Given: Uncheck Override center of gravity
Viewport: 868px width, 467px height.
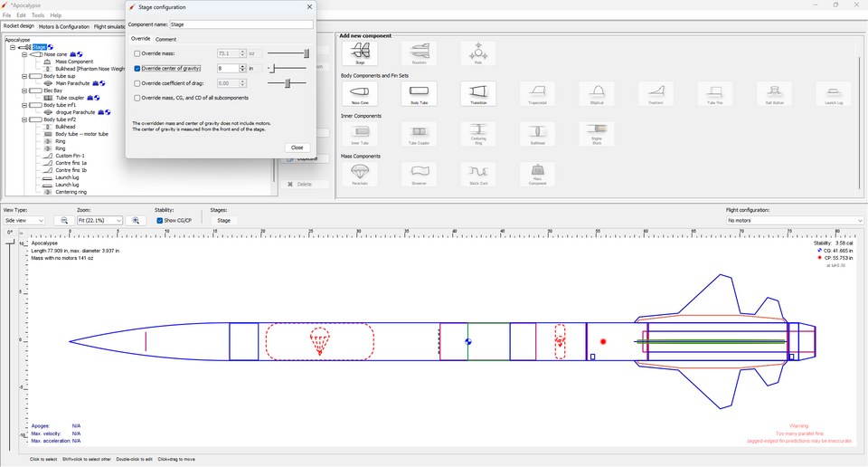Looking at the screenshot, I should (x=137, y=68).
